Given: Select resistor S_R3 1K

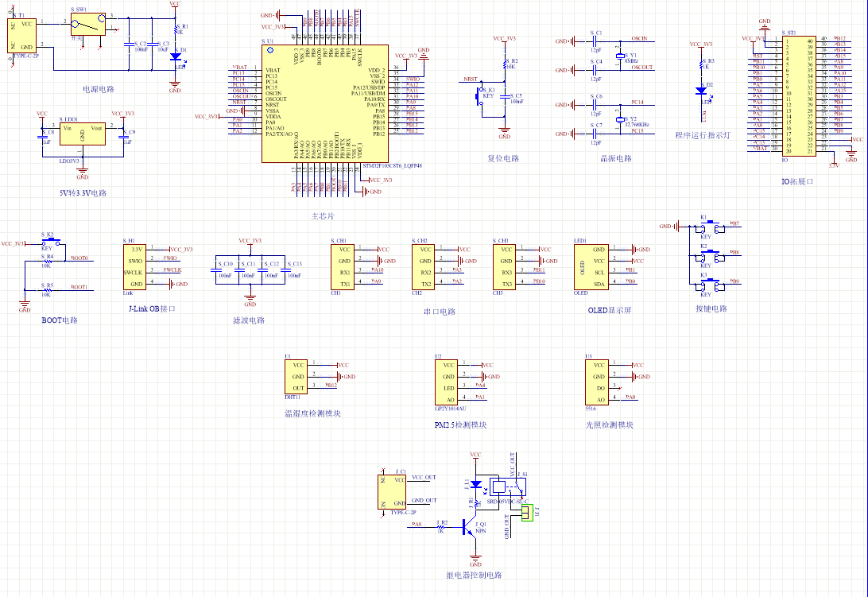Looking at the screenshot, I should click(x=701, y=65).
